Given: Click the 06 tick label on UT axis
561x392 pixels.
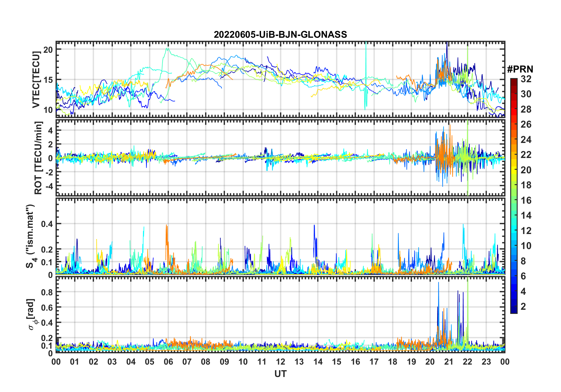Looking at the screenshot, I should [x=168, y=362].
